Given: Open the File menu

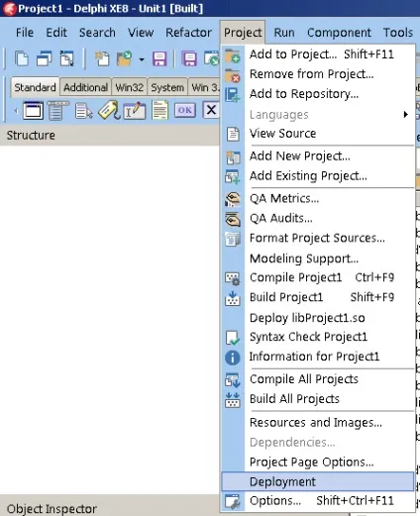Looking at the screenshot, I should click(x=25, y=33).
